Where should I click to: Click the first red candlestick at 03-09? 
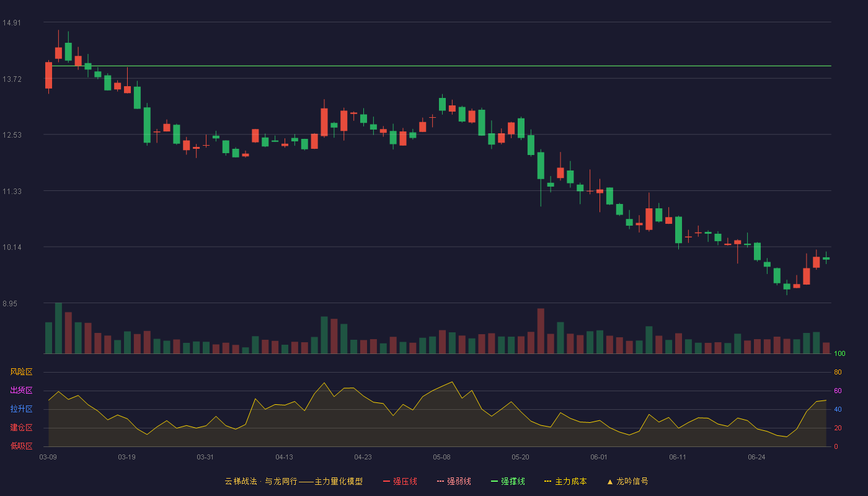(x=48, y=75)
